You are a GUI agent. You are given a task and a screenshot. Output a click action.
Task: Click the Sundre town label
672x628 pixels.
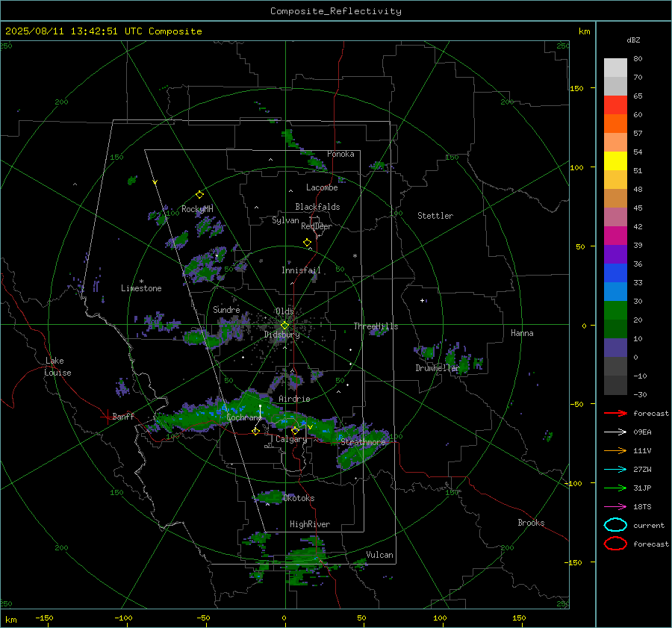[226, 309]
